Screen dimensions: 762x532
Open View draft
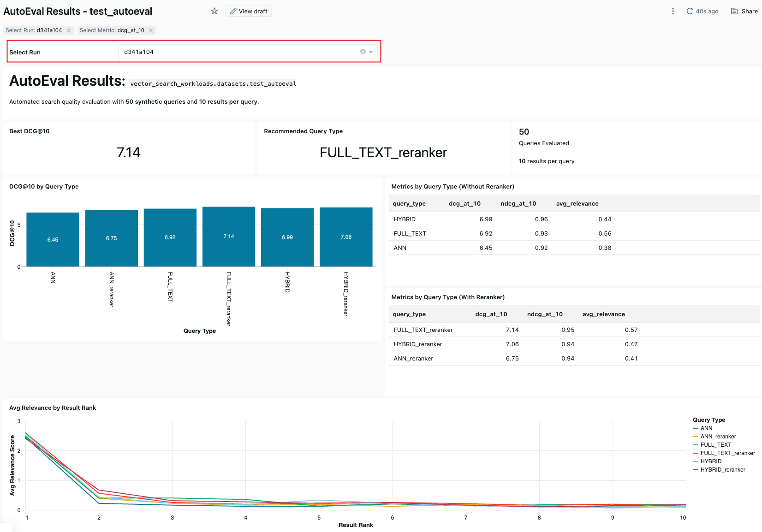tap(249, 11)
